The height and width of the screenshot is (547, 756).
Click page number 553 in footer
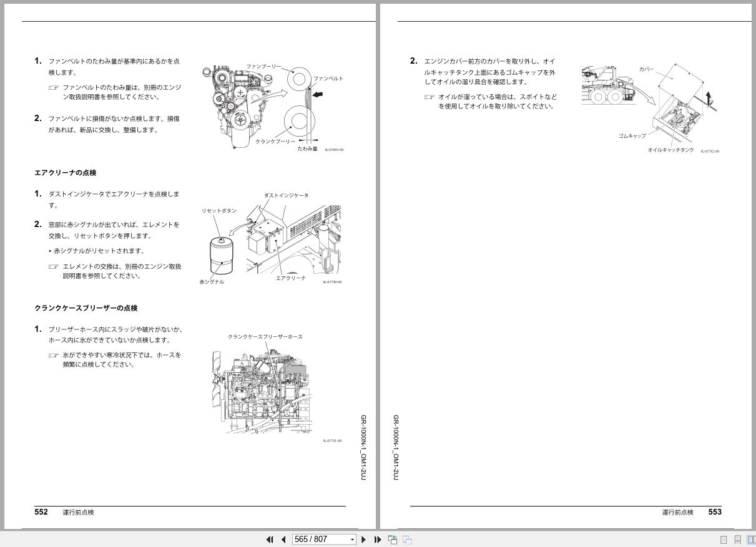tap(715, 512)
